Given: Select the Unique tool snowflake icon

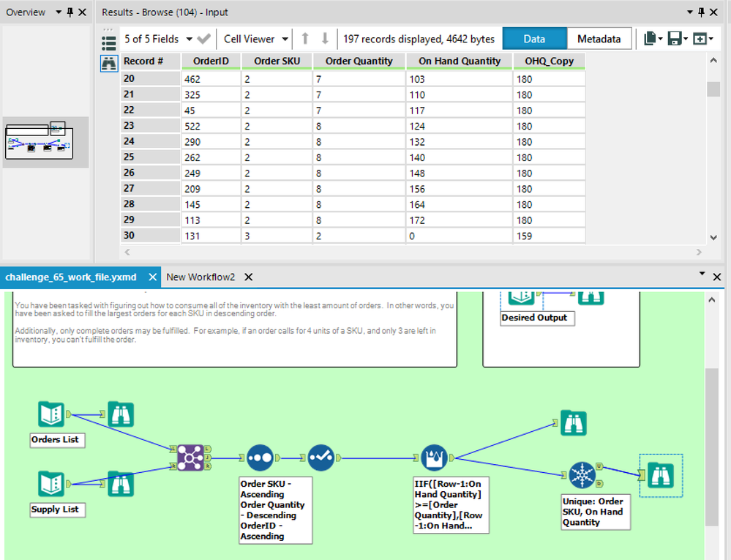Looking at the screenshot, I should (582, 475).
